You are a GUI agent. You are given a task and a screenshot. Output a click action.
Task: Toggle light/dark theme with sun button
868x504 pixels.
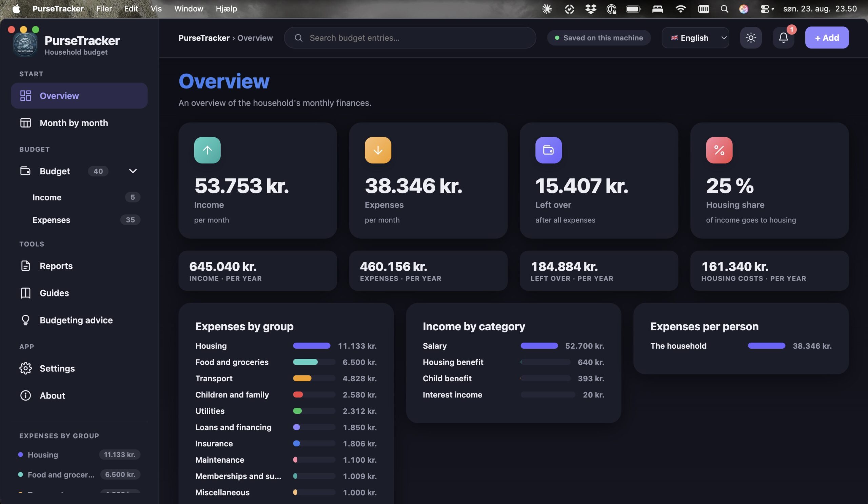[751, 38]
